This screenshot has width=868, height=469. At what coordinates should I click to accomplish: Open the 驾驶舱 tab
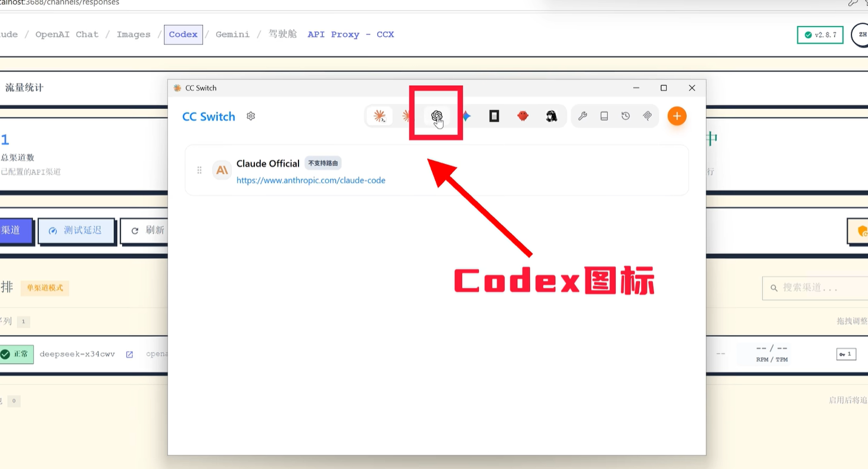282,34
